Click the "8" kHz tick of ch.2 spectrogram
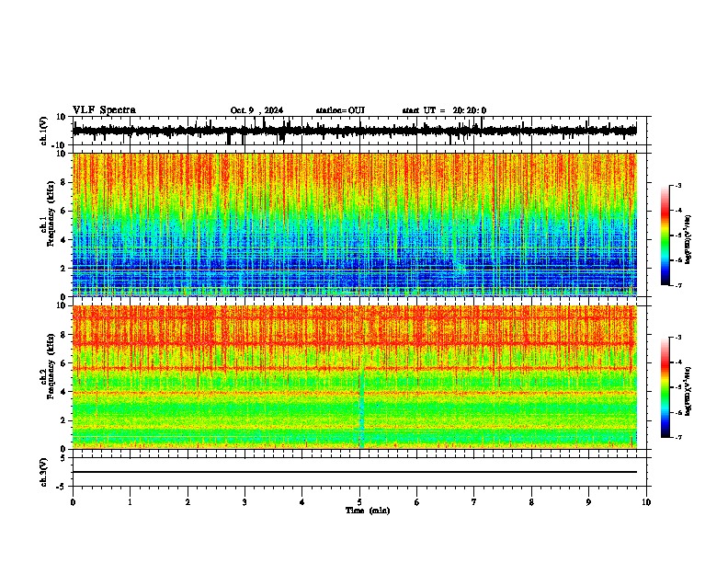The width and height of the screenshot is (728, 563). point(64,335)
